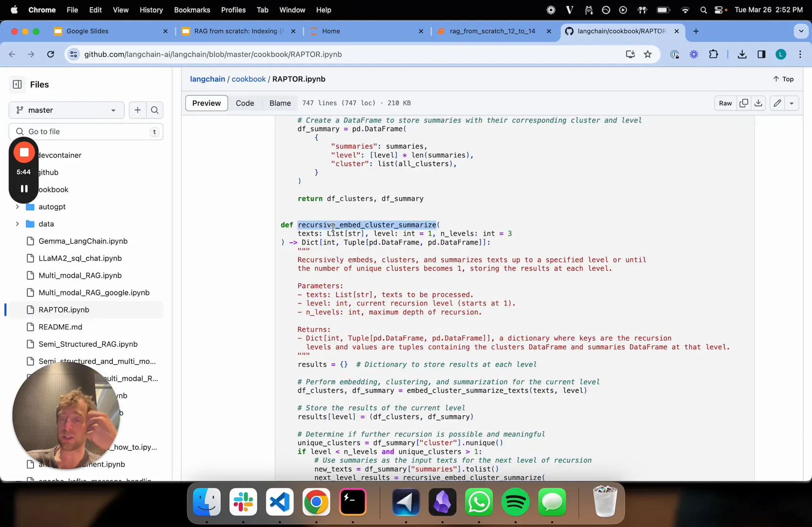Open Finder in the Dock
Viewport: 812px width, 527px height.
(207, 502)
